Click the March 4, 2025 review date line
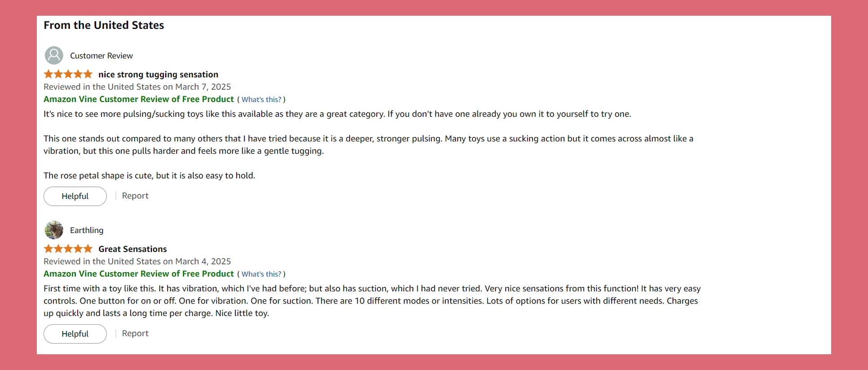868x370 pixels. 137,261
